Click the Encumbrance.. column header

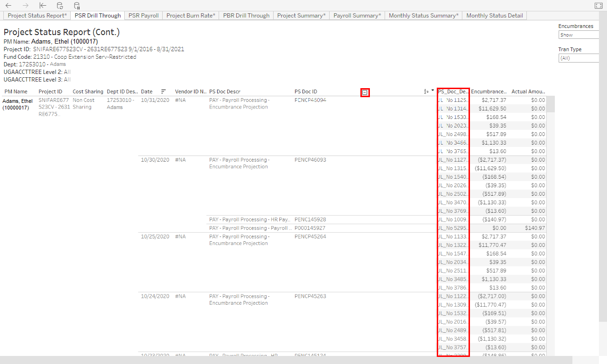489,91
